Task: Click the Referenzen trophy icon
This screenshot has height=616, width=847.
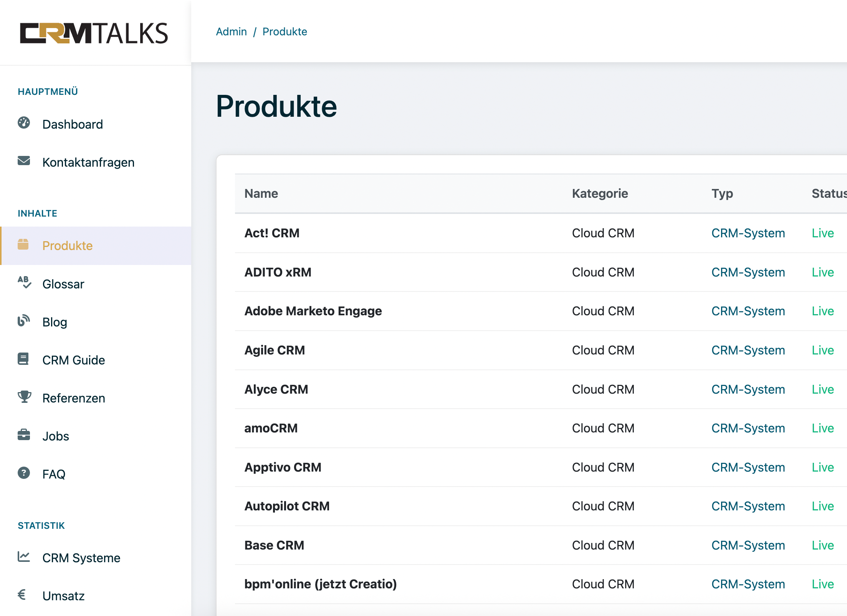Action: (25, 397)
